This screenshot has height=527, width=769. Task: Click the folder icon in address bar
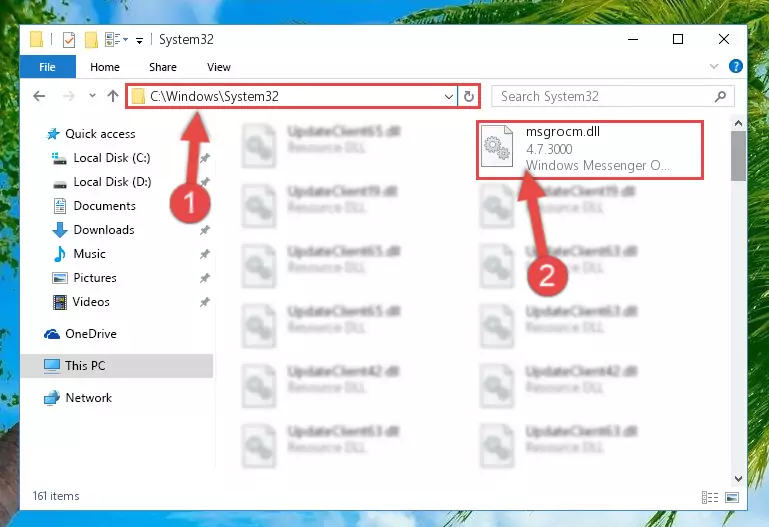pos(138,97)
